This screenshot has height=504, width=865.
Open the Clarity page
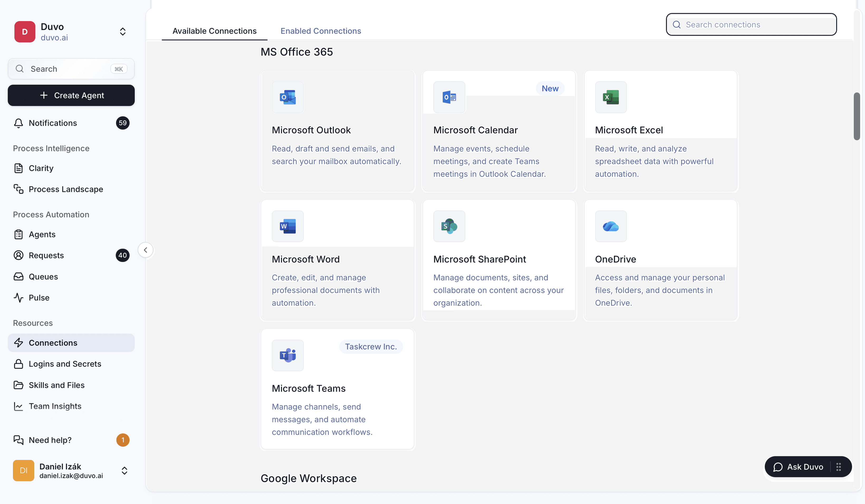[x=71, y=168]
